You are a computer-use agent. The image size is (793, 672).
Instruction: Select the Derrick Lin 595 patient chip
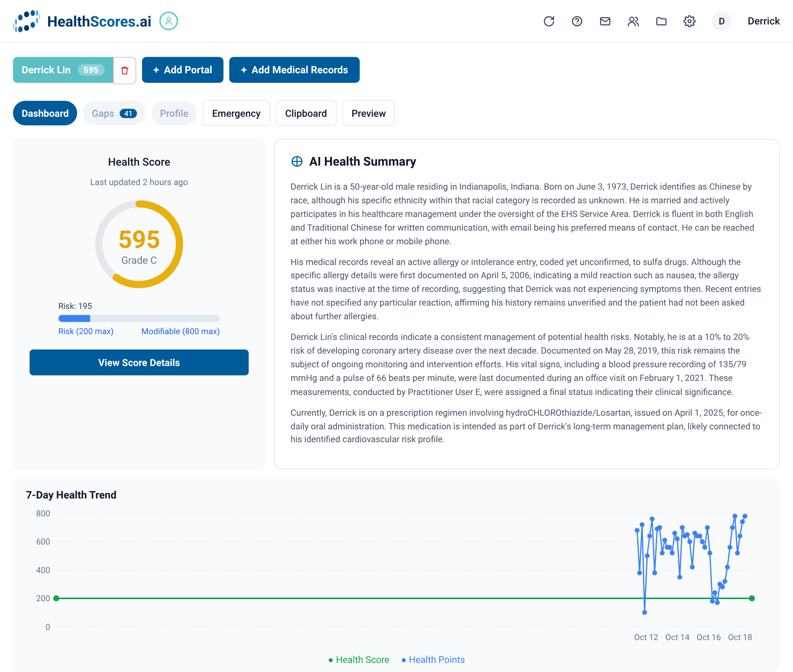(63, 70)
